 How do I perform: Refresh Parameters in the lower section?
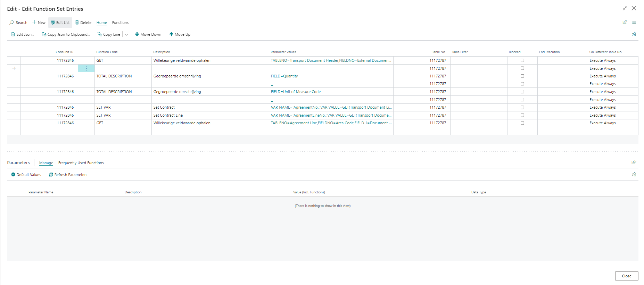pyautogui.click(x=68, y=175)
